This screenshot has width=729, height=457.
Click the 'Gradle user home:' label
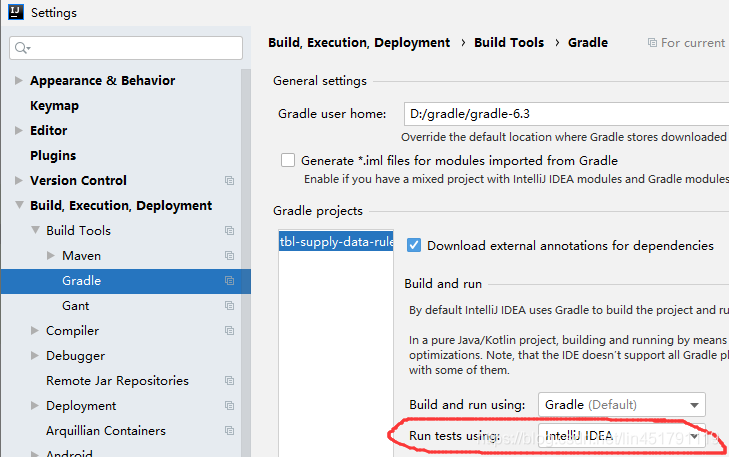(x=332, y=114)
